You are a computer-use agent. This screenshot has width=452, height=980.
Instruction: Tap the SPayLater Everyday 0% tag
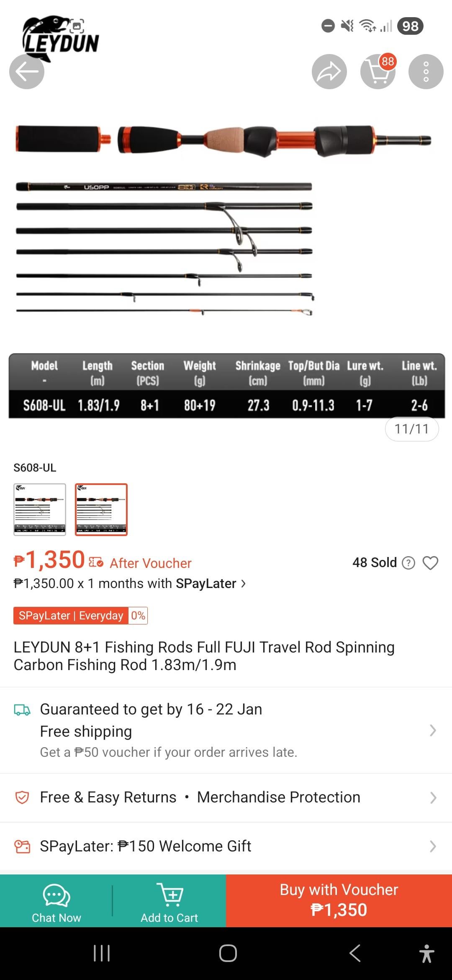(x=80, y=616)
